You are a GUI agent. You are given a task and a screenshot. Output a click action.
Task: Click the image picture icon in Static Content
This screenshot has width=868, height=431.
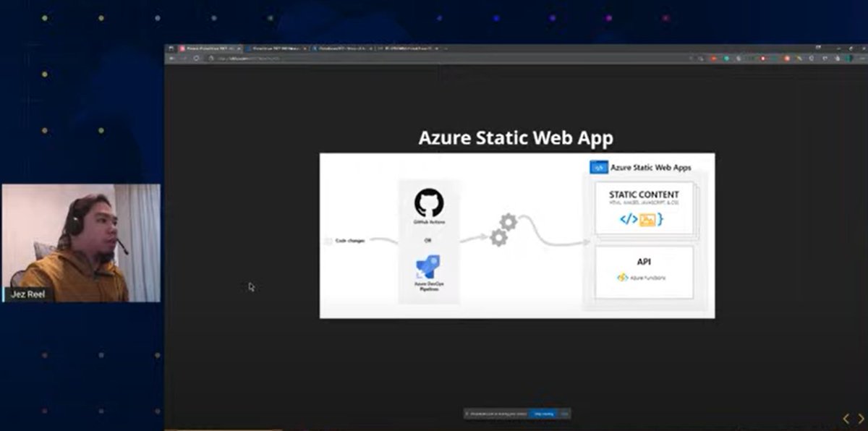point(647,220)
